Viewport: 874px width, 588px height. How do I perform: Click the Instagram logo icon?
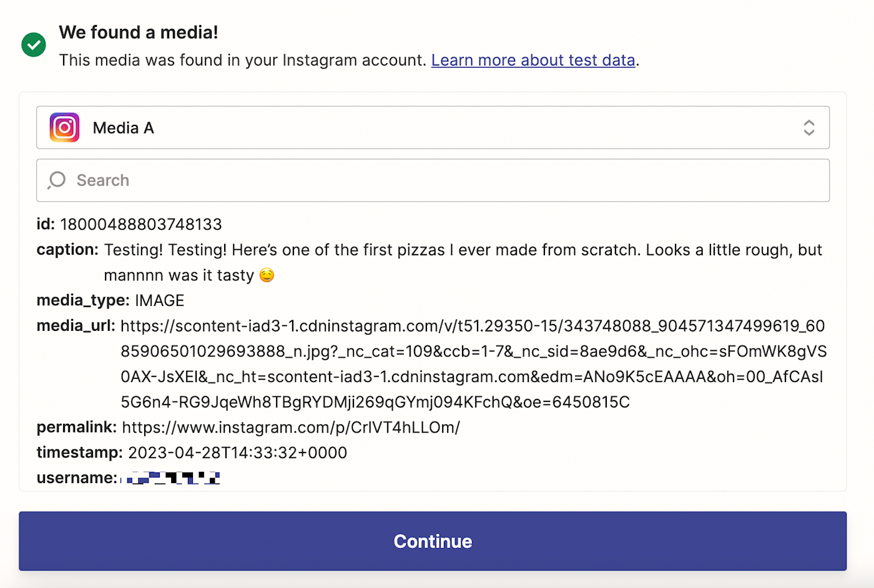point(65,127)
